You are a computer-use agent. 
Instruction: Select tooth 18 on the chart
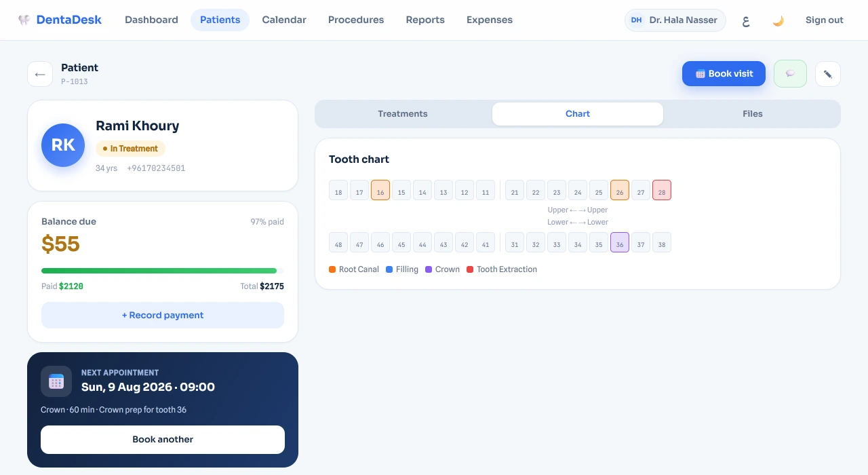[x=338, y=190]
